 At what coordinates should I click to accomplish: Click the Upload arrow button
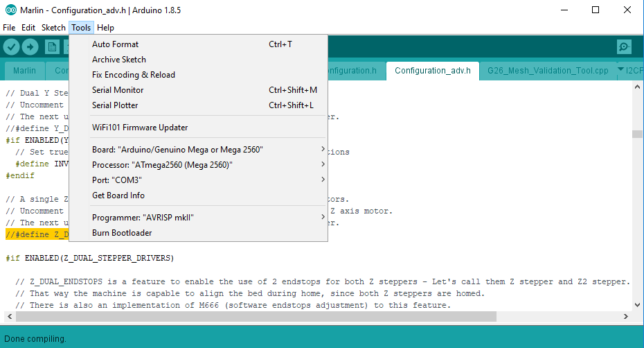[30, 47]
